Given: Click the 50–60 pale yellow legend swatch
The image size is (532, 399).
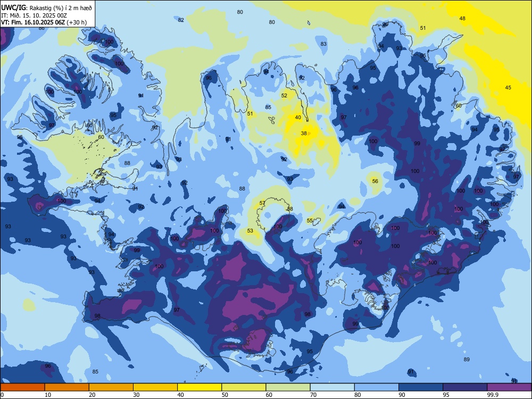Looking at the screenshot, I should tap(244, 387).
